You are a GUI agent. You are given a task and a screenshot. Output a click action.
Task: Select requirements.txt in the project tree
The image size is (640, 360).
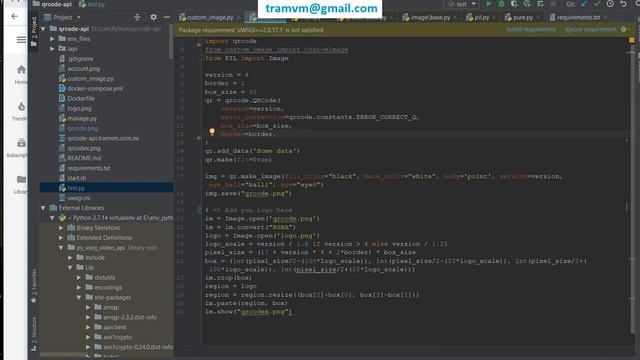point(84,168)
